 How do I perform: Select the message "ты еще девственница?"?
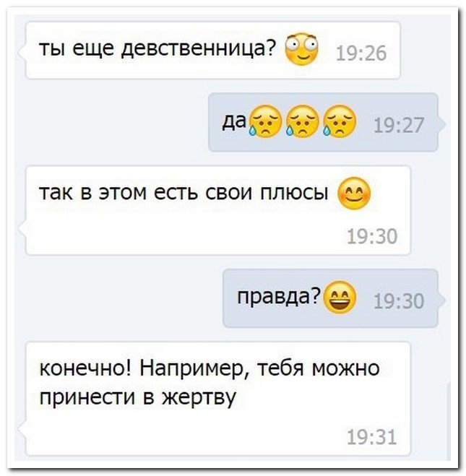213,51
